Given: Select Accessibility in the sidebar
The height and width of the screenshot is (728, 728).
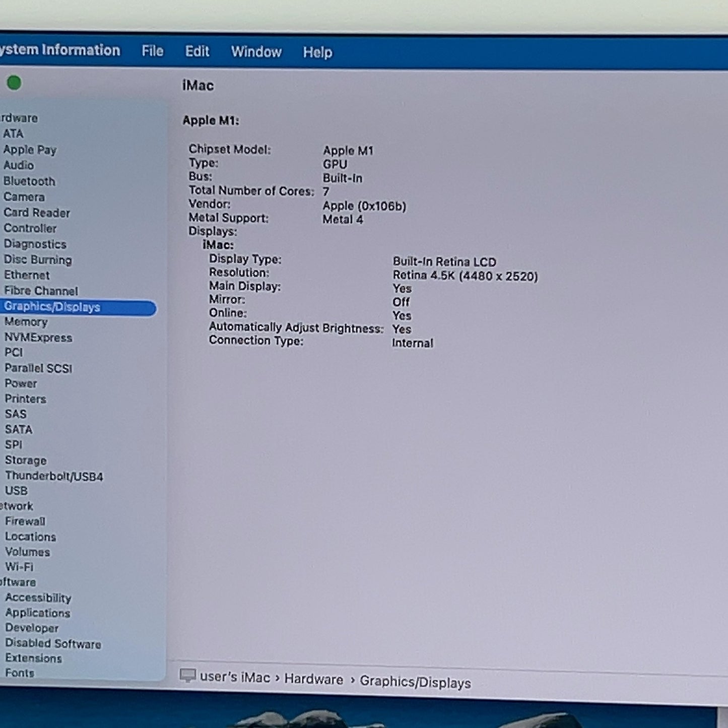Looking at the screenshot, I should (38, 598).
